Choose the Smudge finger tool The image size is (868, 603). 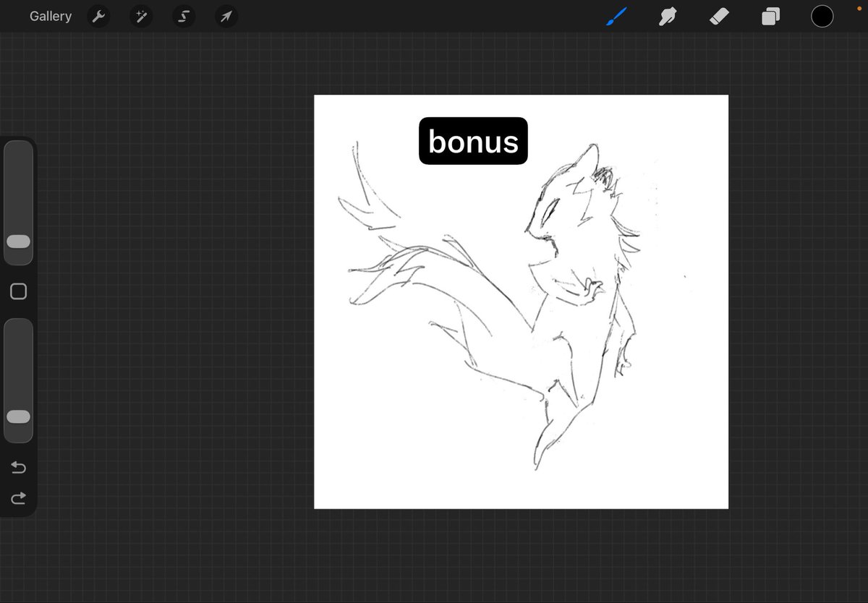[667, 17]
